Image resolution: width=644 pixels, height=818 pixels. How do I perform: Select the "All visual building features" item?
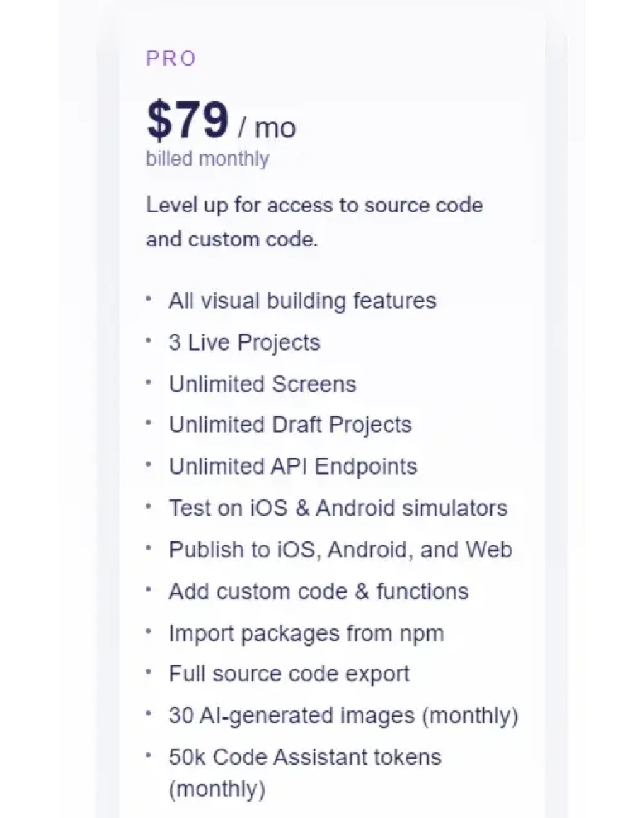[x=302, y=301]
